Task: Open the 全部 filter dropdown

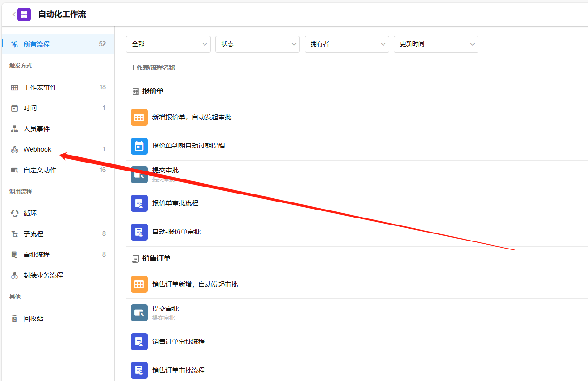Action: (x=168, y=44)
